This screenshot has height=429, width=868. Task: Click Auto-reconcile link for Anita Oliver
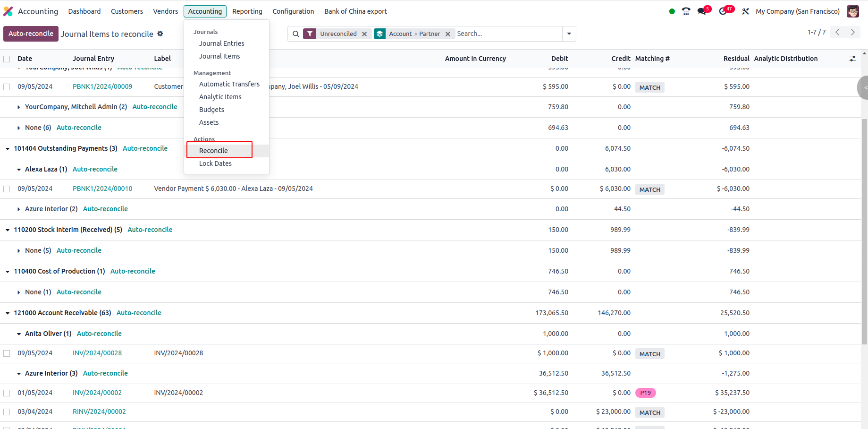pyautogui.click(x=99, y=334)
